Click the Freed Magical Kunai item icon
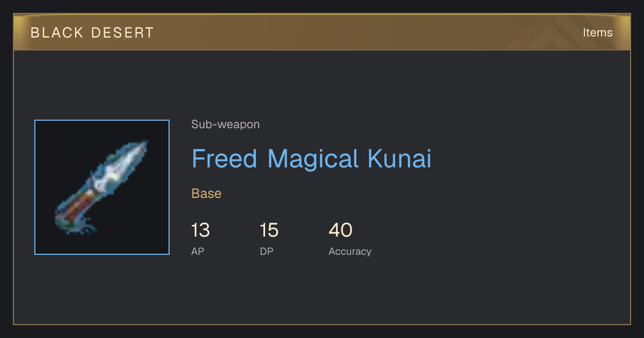The image size is (644, 338). click(102, 187)
